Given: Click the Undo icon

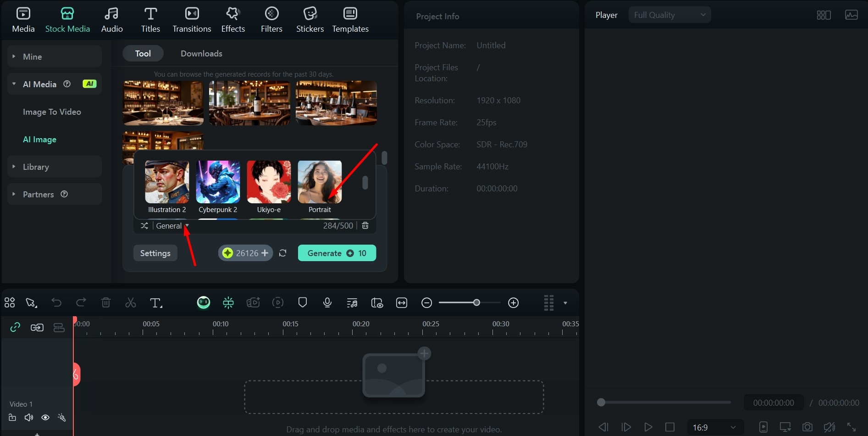Looking at the screenshot, I should [x=56, y=302].
